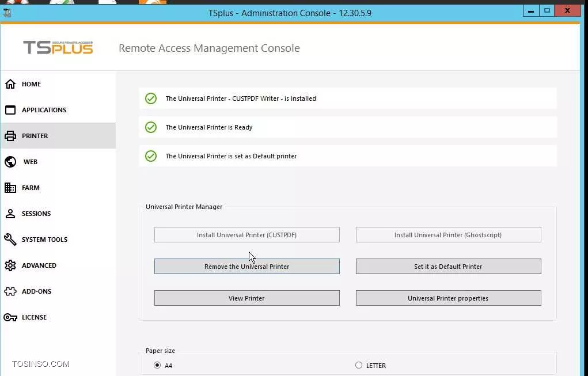Select the A4 paper size option

[157, 365]
